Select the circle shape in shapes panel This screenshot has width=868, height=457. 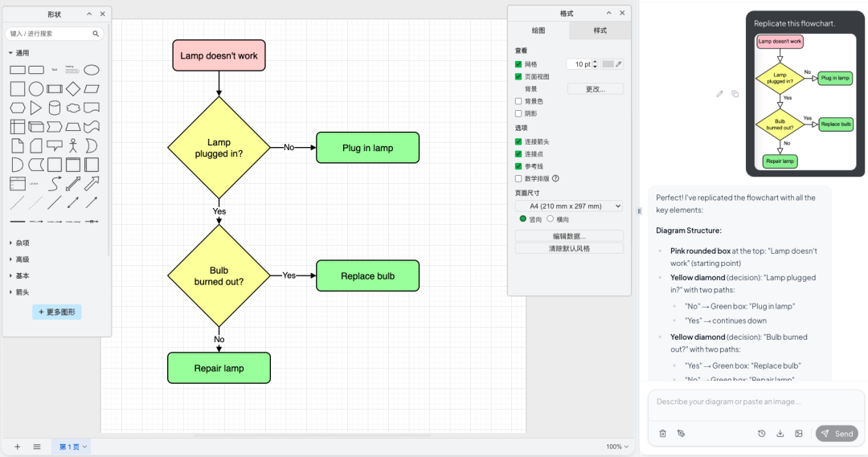[x=36, y=88]
